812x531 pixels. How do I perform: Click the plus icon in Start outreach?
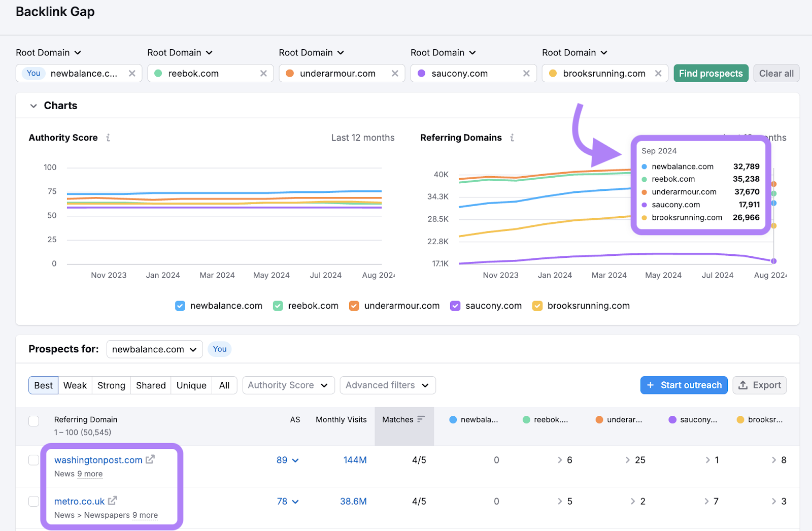651,385
